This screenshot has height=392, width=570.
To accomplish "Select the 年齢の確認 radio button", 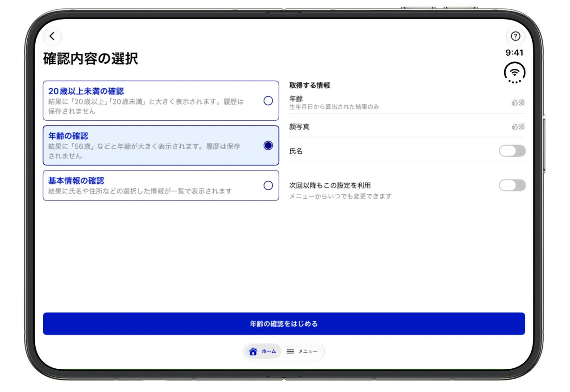I will pyautogui.click(x=268, y=145).
